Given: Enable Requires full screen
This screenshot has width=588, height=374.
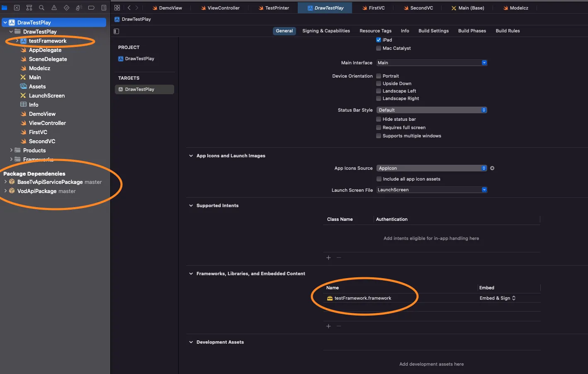Looking at the screenshot, I should click(x=379, y=127).
